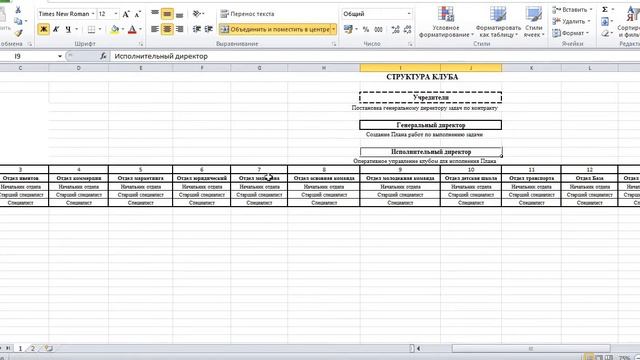Image resolution: width=640 pixels, height=360 pixels.
Task: Click the Fill down icon
Action: (605, 21)
